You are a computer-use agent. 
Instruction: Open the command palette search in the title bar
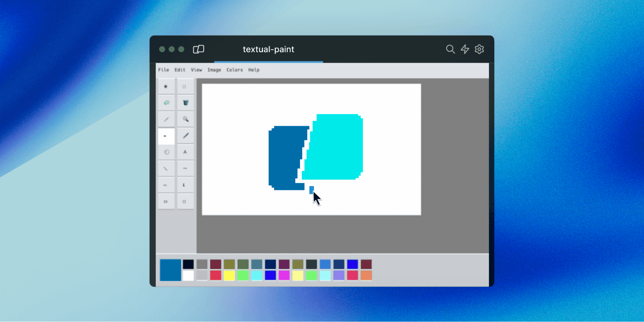pyautogui.click(x=450, y=49)
